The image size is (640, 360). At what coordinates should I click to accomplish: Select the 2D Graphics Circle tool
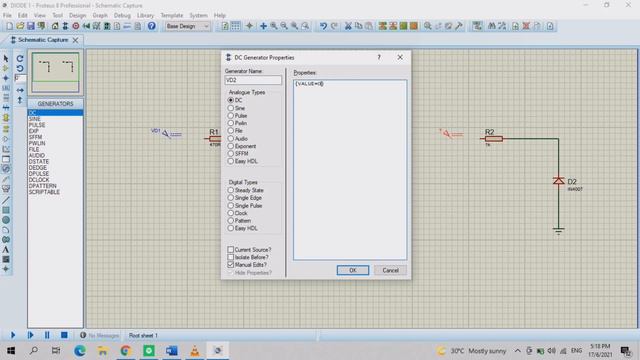[6, 220]
